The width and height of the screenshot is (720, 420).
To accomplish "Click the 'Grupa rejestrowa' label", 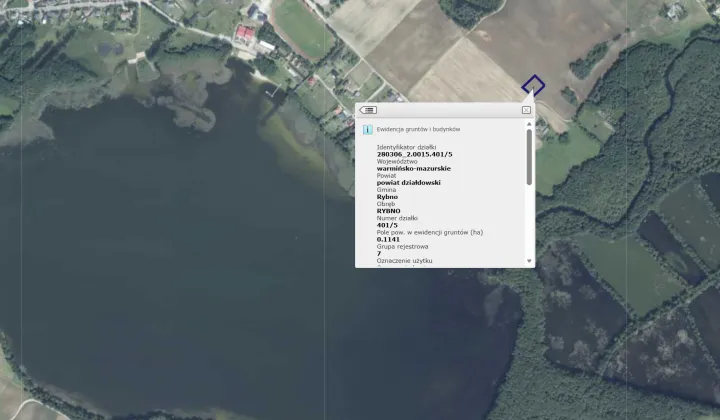I will 402,247.
